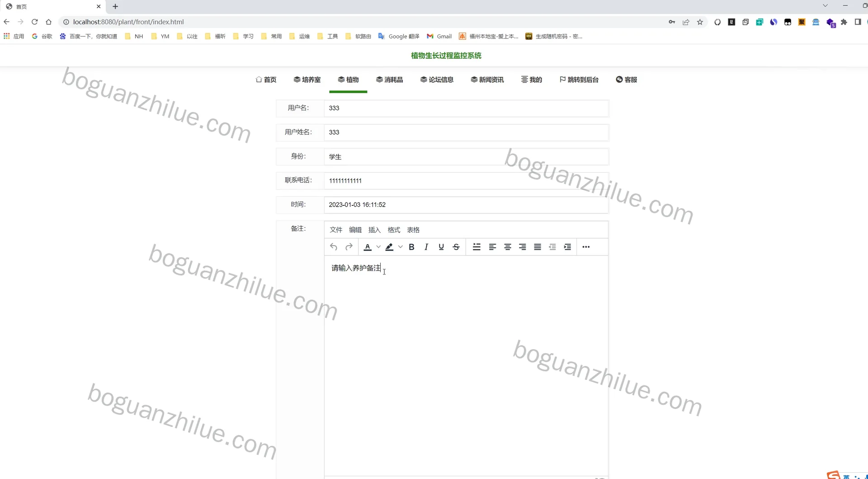
Task: Center align text
Action: pyautogui.click(x=508, y=247)
